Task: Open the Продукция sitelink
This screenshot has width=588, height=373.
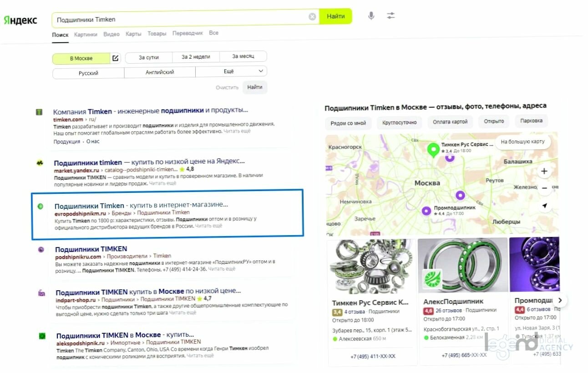Action: coord(66,141)
